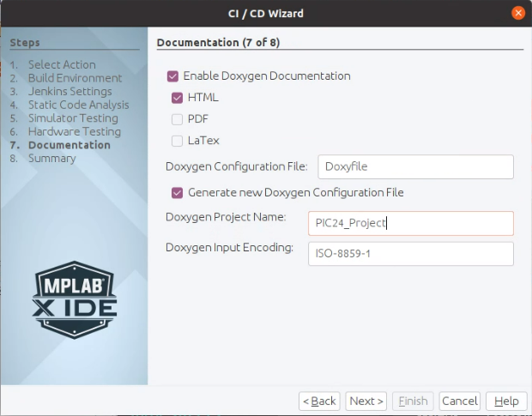The width and height of the screenshot is (532, 416).
Task: Proceed with the Next button
Action: coord(366,401)
